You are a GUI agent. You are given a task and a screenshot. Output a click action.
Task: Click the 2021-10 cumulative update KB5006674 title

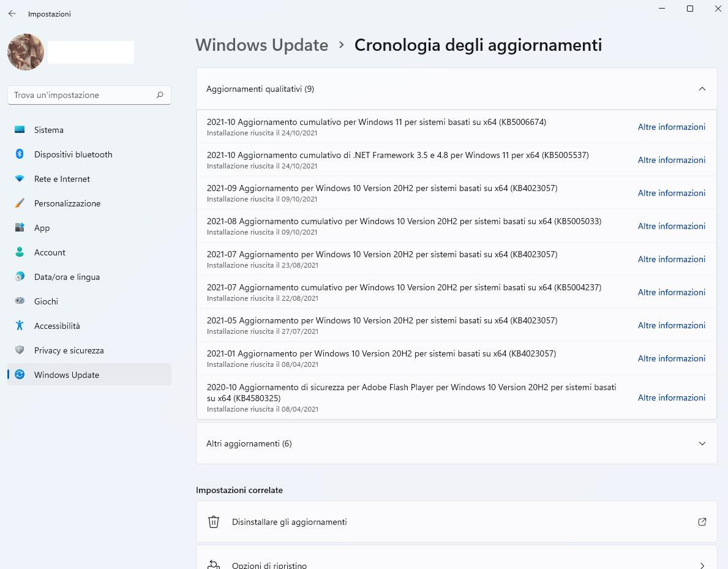[x=376, y=122]
